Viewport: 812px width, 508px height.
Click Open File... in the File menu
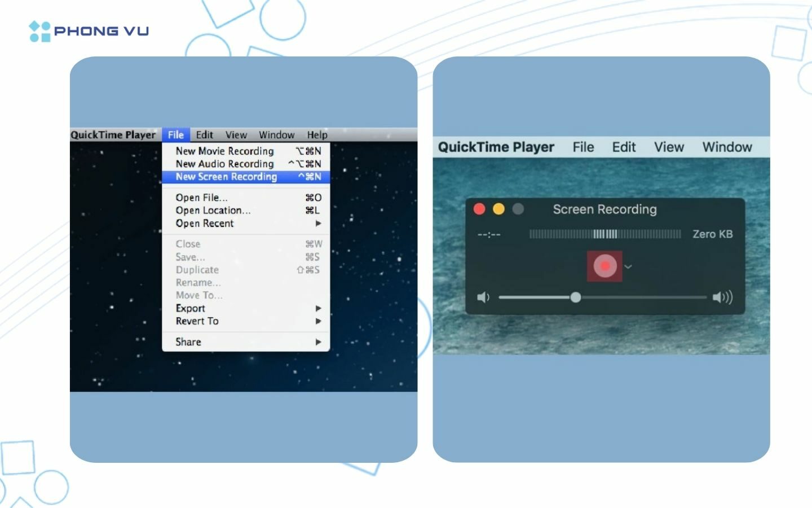[x=246, y=198]
